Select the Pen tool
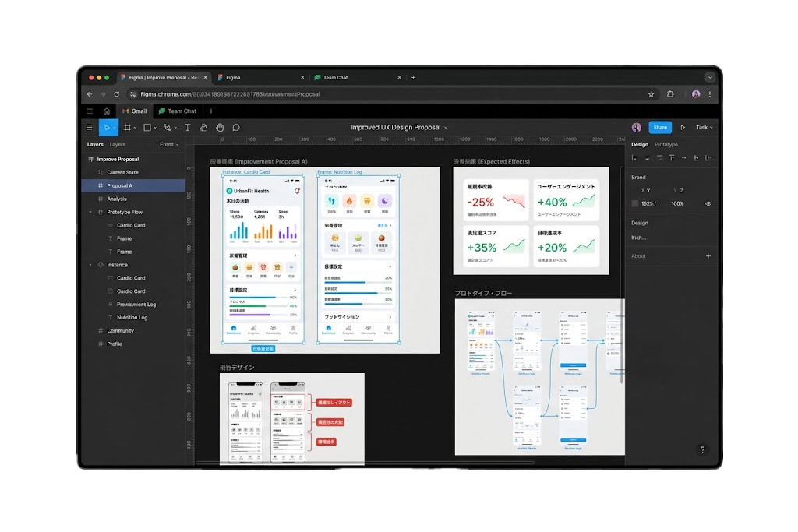 (168, 128)
